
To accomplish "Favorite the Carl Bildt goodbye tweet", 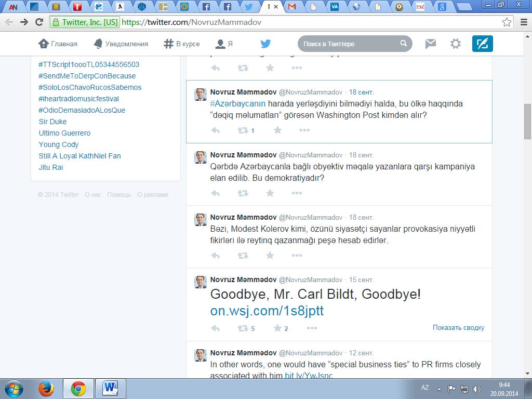I will 277,328.
